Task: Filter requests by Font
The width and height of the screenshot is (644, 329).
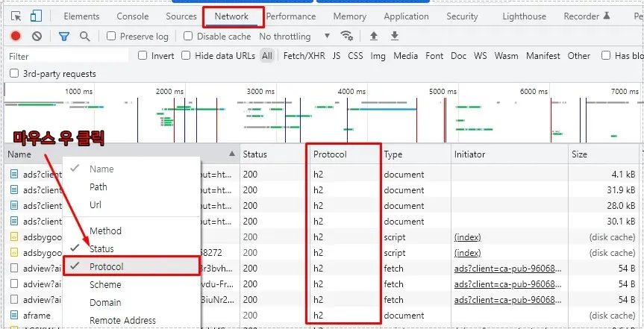Action: tap(434, 55)
